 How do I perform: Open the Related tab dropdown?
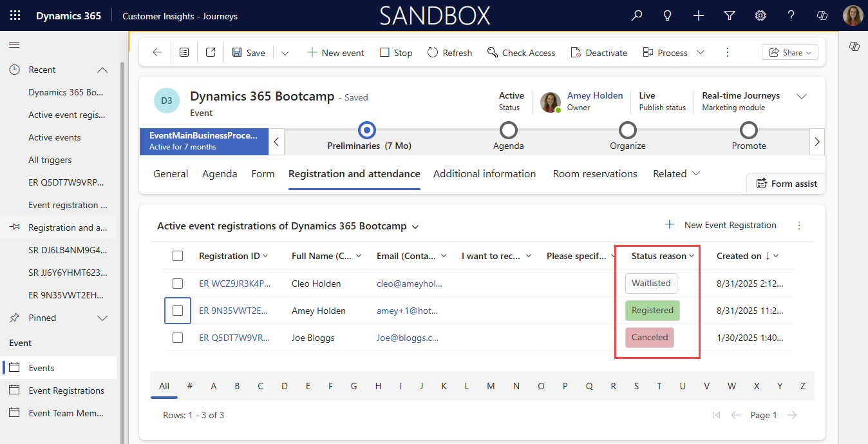coord(677,174)
